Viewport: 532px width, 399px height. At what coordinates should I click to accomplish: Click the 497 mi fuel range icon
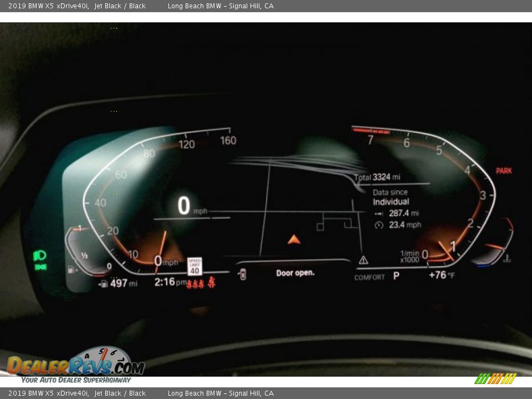pyautogui.click(x=104, y=284)
